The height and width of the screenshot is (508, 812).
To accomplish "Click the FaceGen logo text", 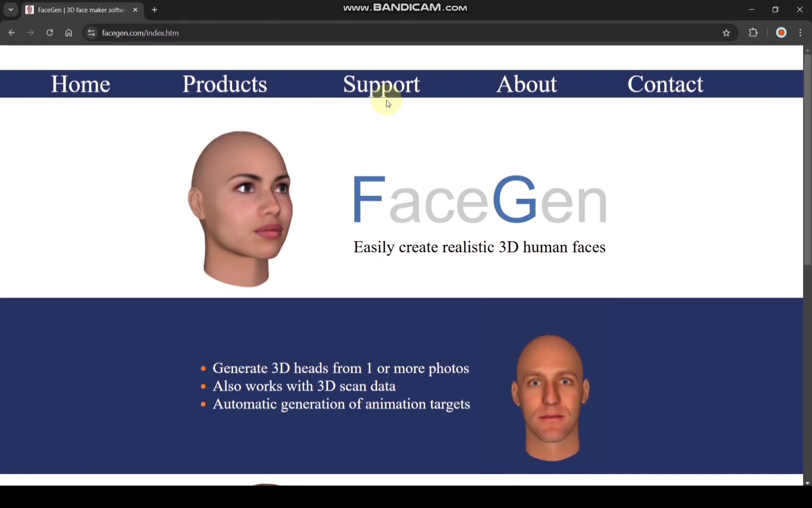I will pos(480,199).
